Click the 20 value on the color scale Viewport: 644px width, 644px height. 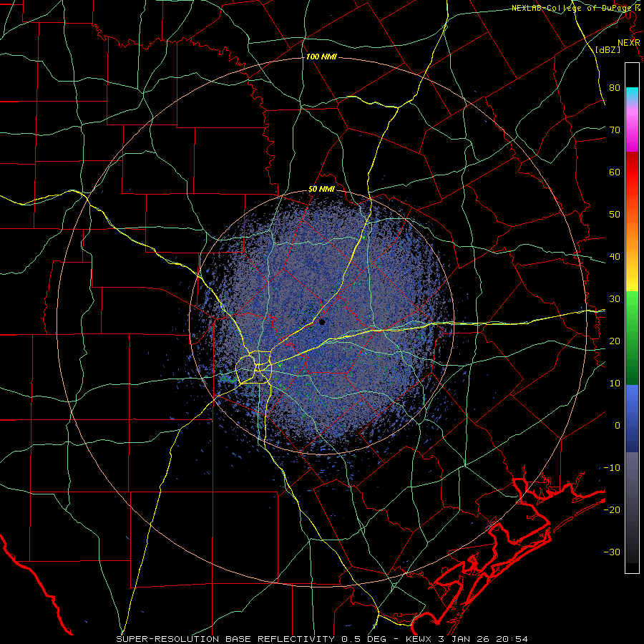[x=615, y=341]
